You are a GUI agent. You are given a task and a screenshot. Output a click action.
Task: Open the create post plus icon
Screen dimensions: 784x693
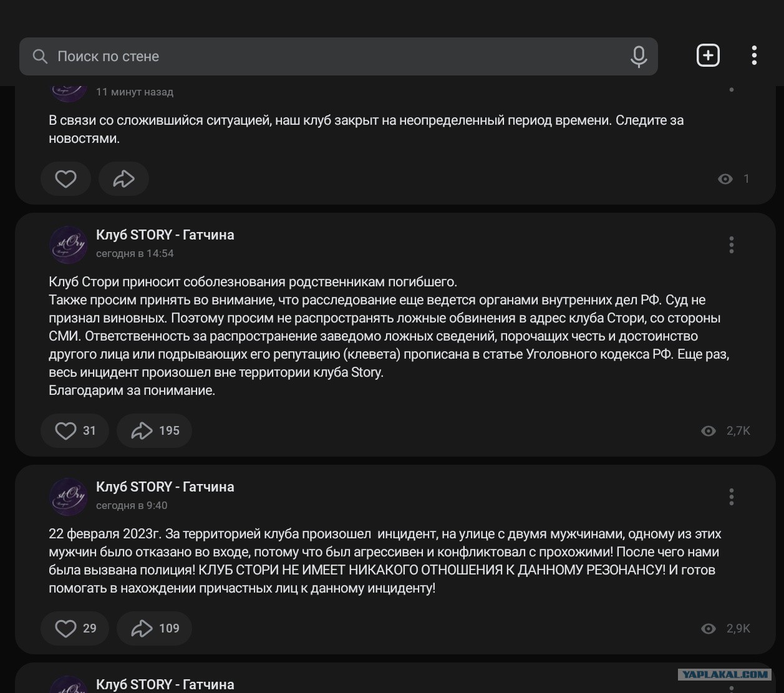click(708, 56)
